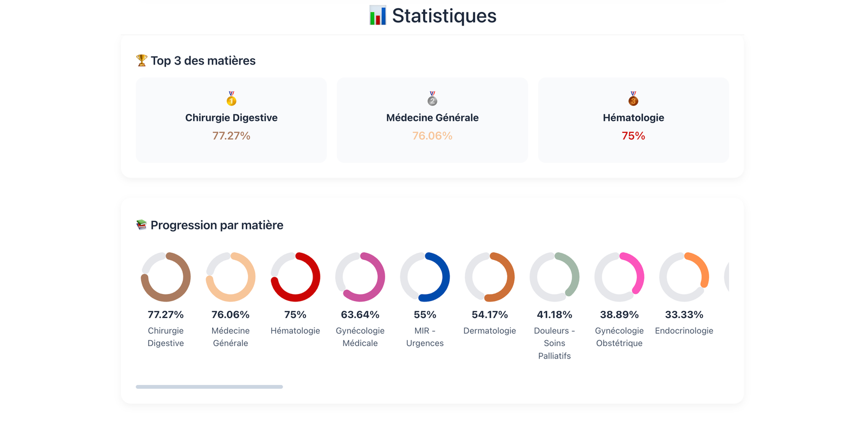Click the trophy icon next to Top 3 des matières
868x441 pixels.
tap(141, 60)
